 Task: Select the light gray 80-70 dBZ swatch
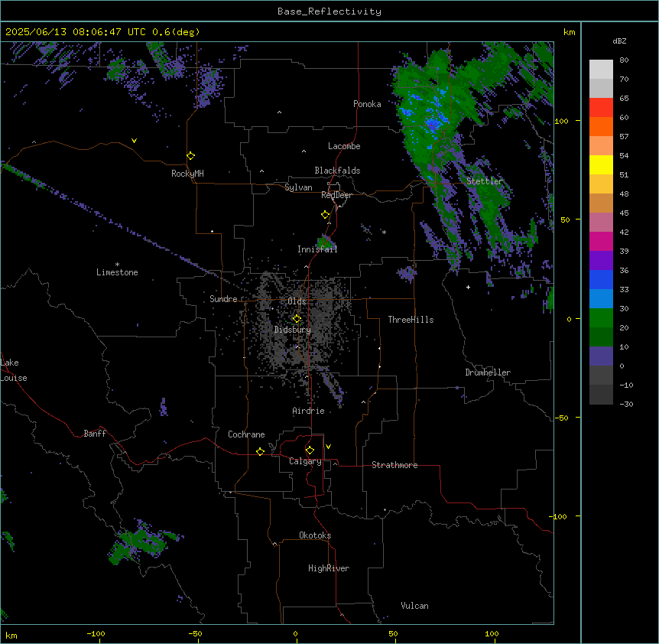click(601, 70)
